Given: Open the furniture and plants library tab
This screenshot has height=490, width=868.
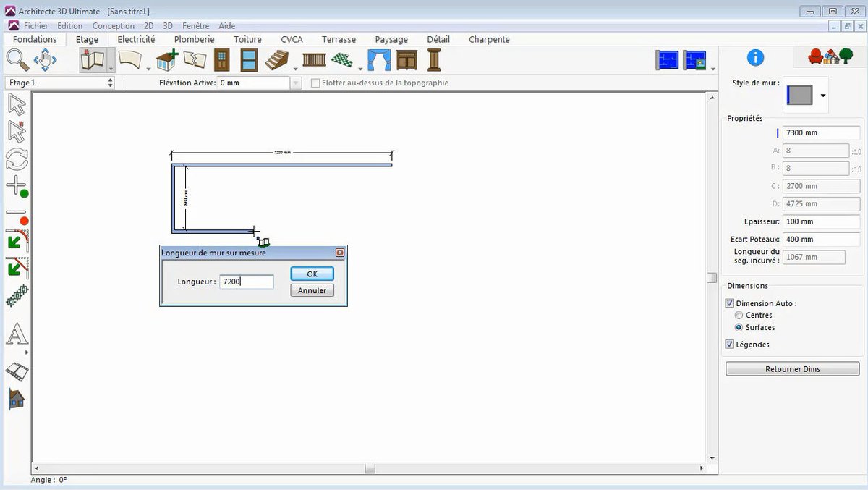Looking at the screenshot, I should click(x=829, y=56).
